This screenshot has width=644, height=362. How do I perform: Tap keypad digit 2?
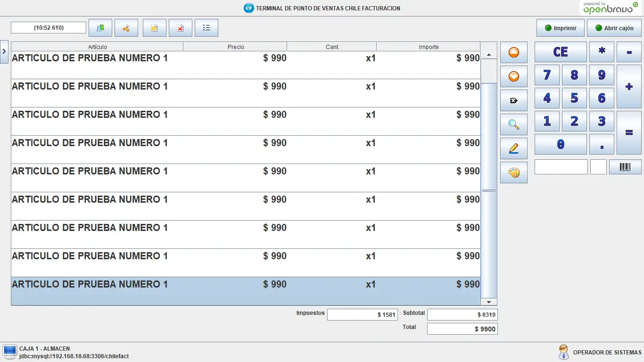574,121
